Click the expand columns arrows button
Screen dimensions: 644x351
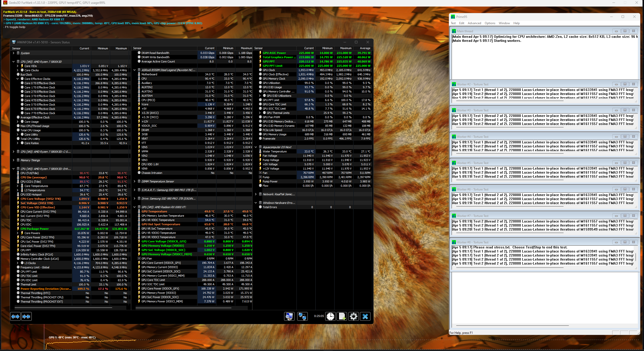pyautogui.click(x=15, y=316)
